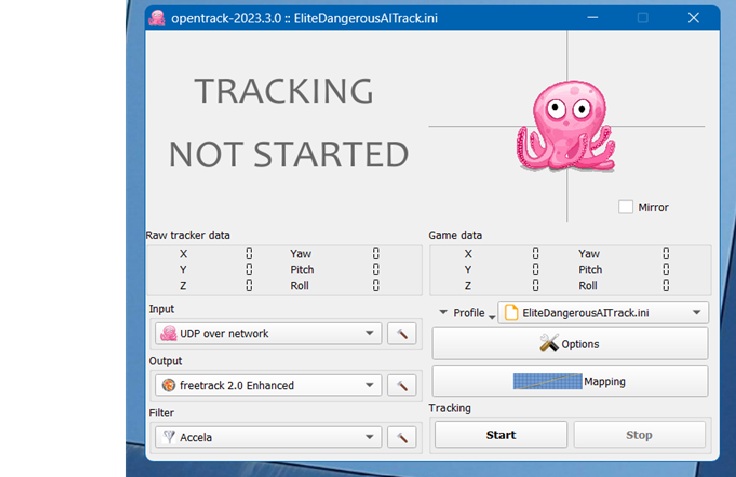Click the Raw tracker data X value

[249, 254]
